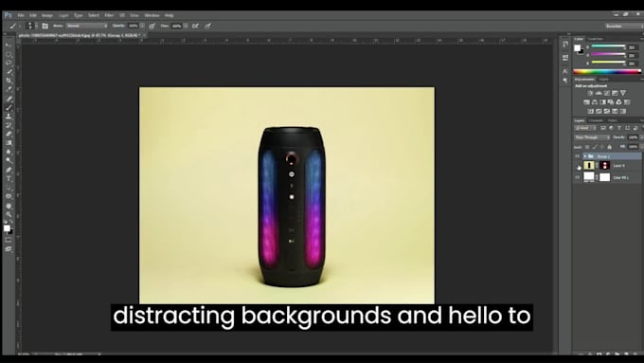This screenshot has width=644, height=363.
Task: Open the Properties panel icon
Action: [x=565, y=58]
